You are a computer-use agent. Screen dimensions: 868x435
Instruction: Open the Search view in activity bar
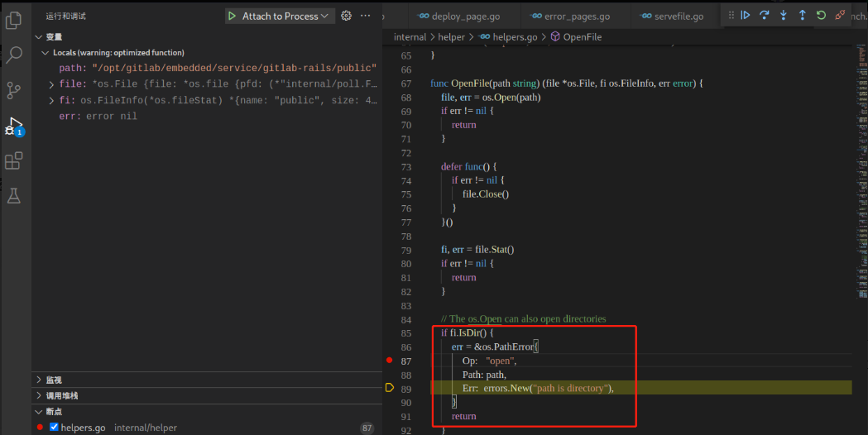click(x=13, y=55)
